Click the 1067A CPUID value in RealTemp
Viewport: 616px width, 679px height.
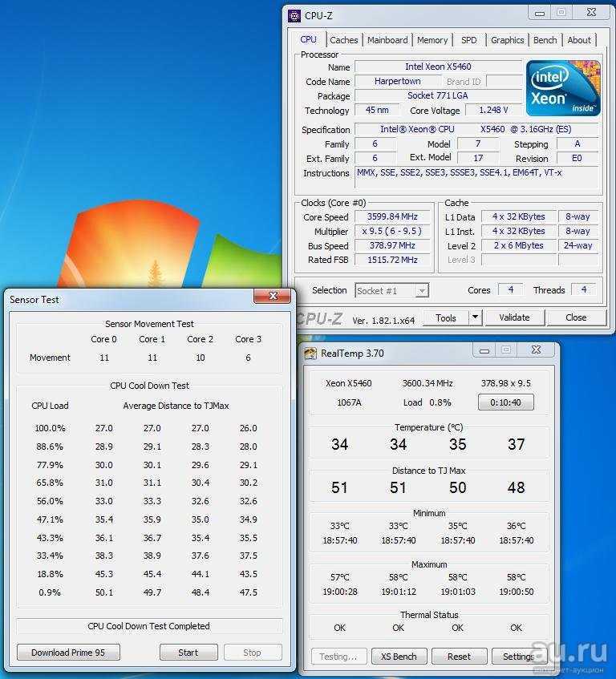[x=349, y=402]
